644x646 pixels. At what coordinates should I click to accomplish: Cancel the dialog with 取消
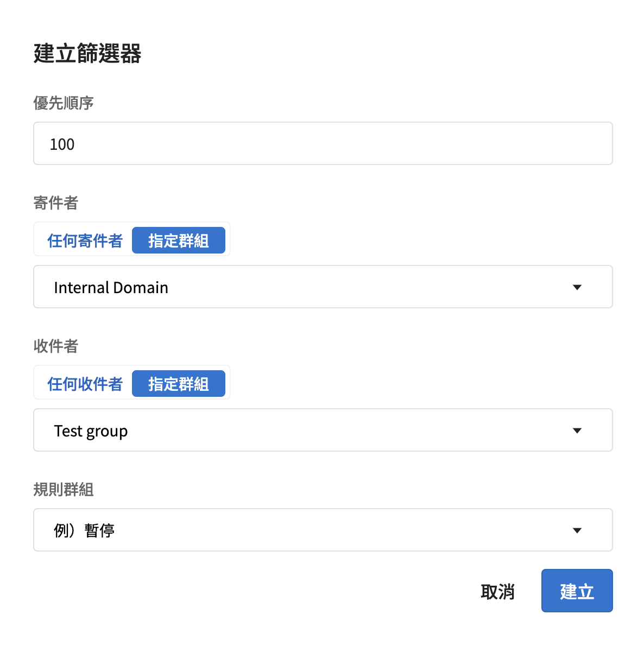[x=497, y=592]
